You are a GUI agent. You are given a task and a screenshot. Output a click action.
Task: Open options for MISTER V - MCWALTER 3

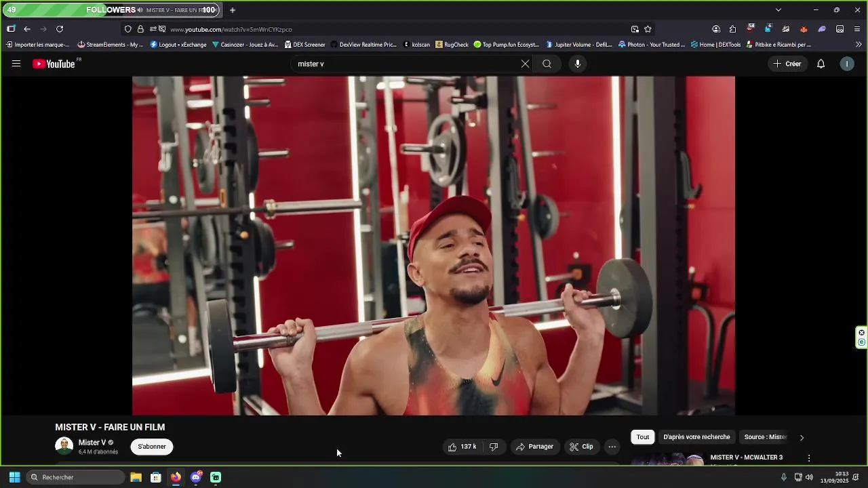click(808, 458)
